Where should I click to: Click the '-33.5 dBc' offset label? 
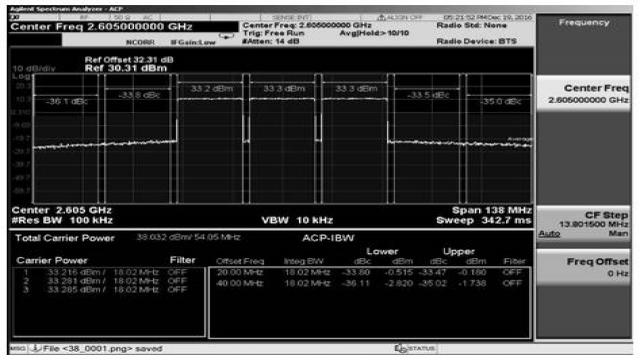point(428,95)
